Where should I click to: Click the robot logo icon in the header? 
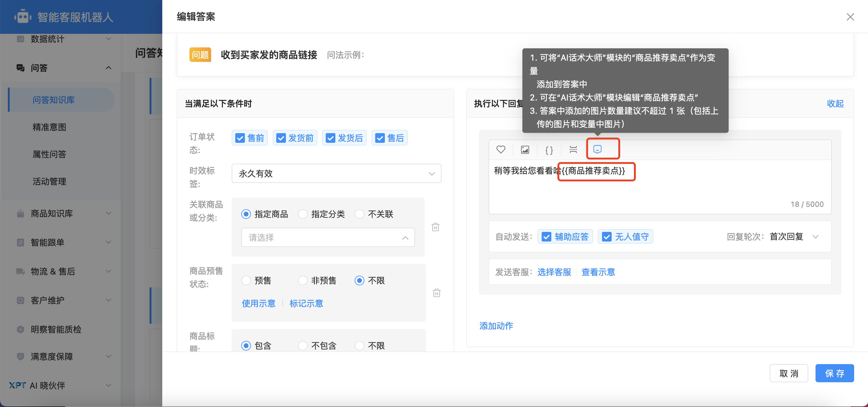click(x=23, y=17)
